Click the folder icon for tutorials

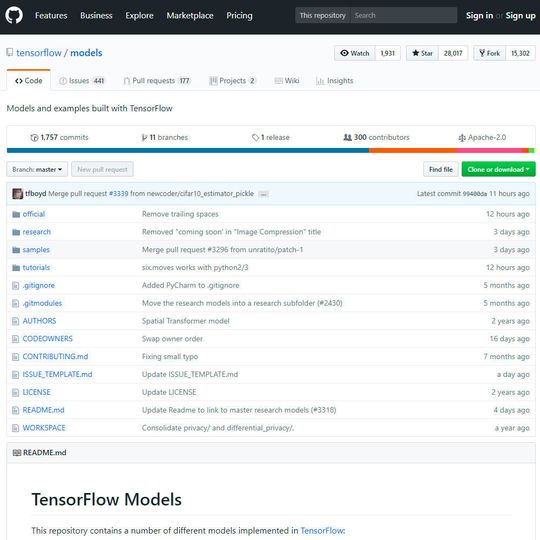16,268
